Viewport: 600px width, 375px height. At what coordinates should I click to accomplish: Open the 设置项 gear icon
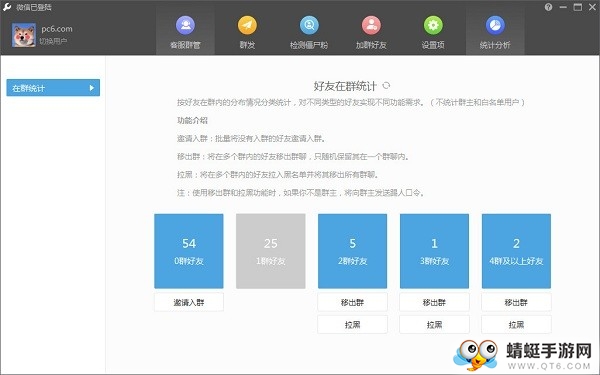pos(433,25)
